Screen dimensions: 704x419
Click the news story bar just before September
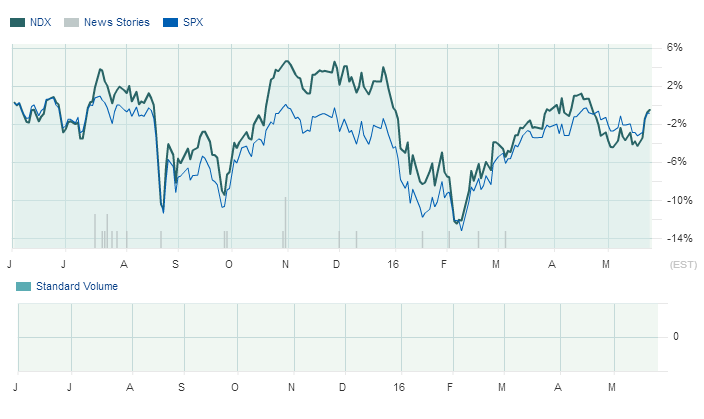click(161, 239)
